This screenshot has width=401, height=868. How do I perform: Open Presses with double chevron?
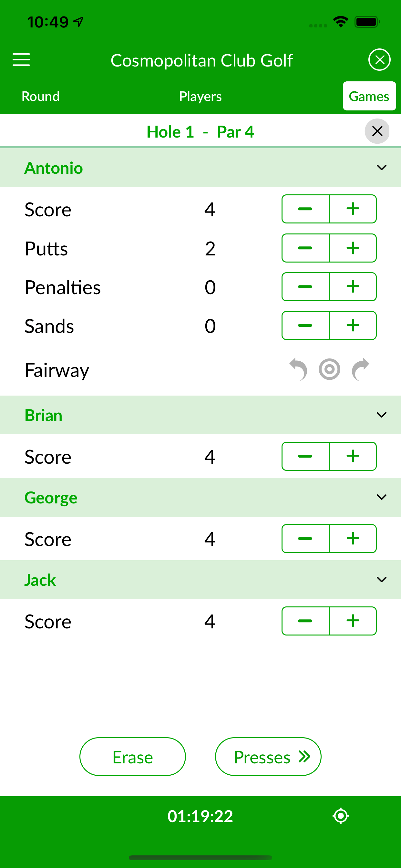click(268, 757)
